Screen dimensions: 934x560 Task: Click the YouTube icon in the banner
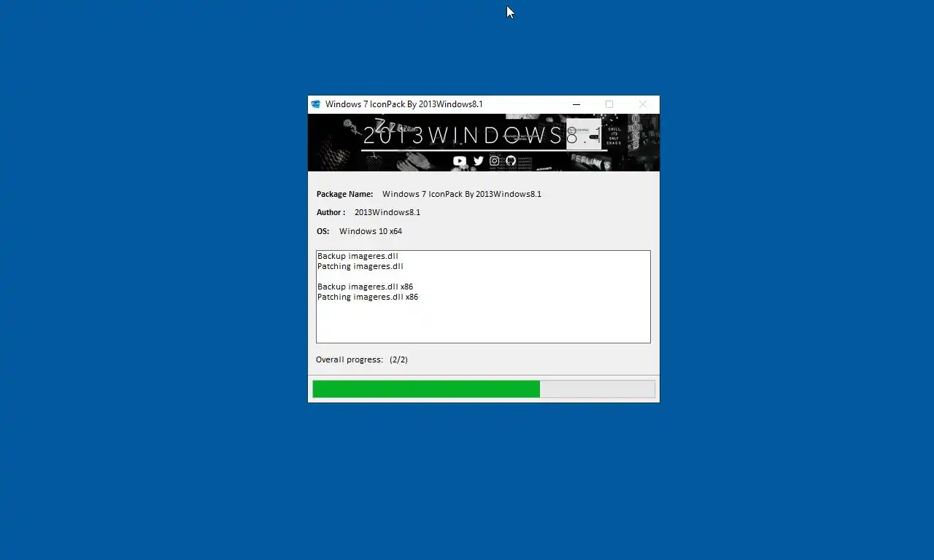(460, 160)
